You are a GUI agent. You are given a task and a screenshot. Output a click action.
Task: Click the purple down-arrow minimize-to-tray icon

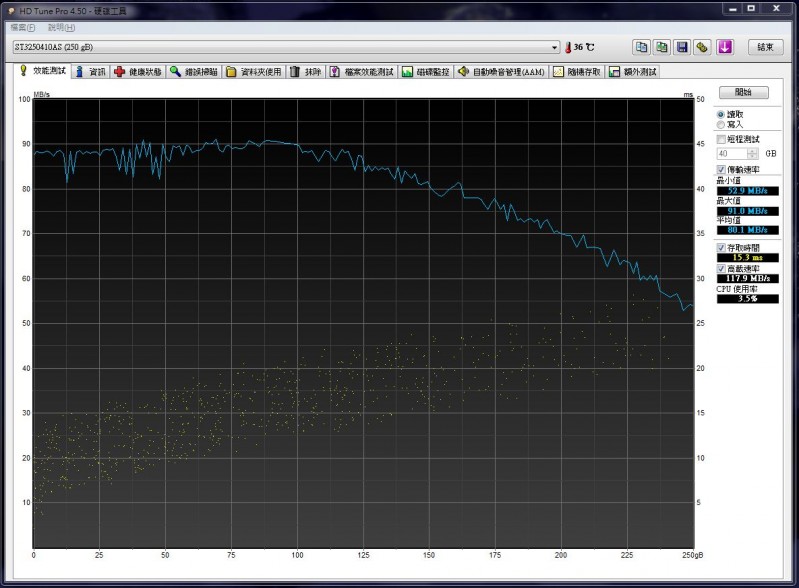(x=725, y=47)
